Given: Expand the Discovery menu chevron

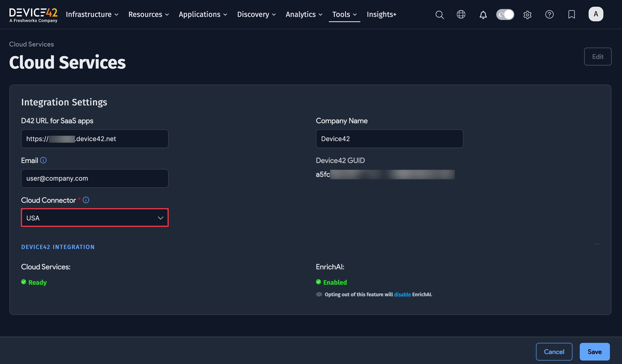Looking at the screenshot, I should [274, 15].
